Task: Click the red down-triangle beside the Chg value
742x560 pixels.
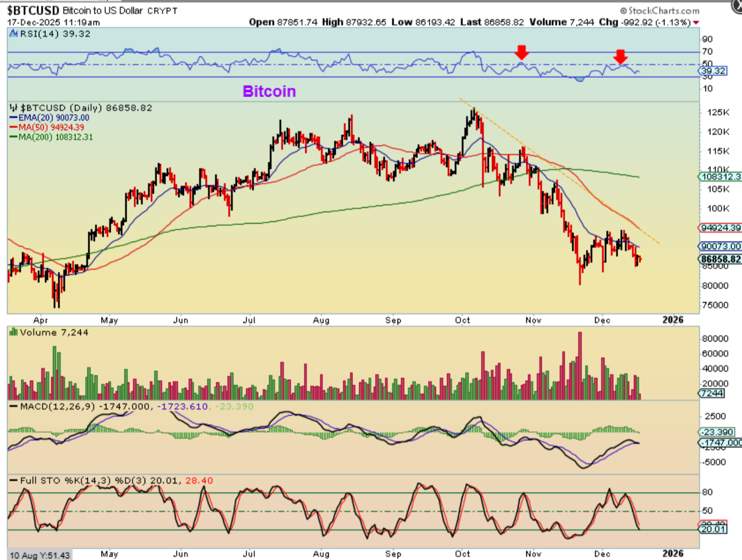Action: [x=696, y=23]
